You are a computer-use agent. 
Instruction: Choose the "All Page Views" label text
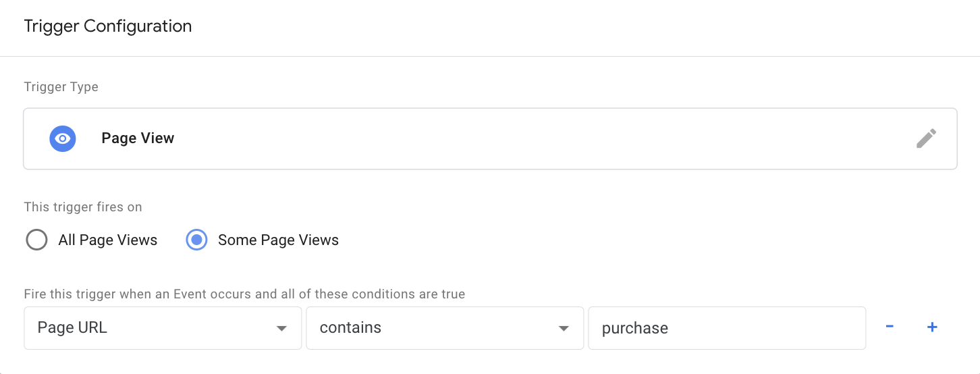(x=108, y=240)
